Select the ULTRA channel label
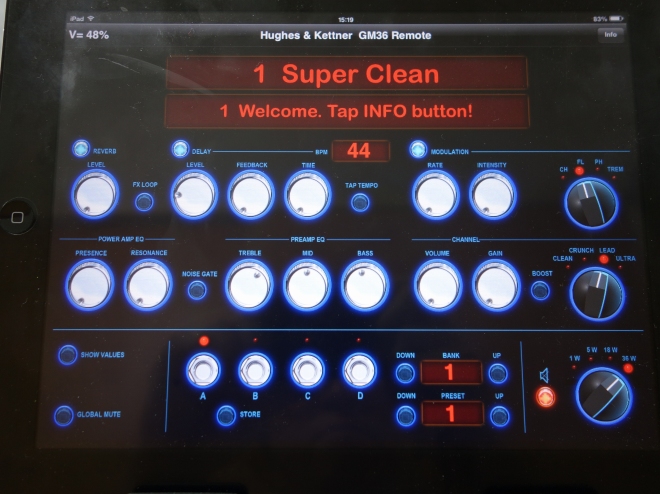 pyautogui.click(x=625, y=258)
